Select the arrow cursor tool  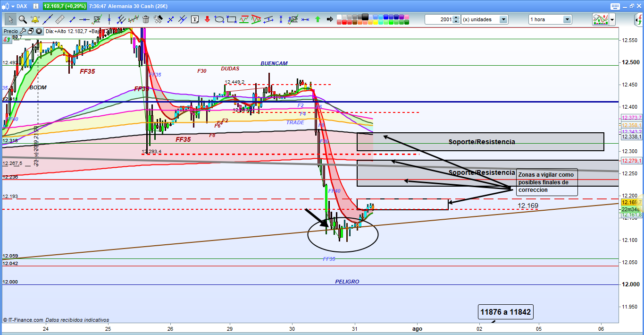click(10, 19)
